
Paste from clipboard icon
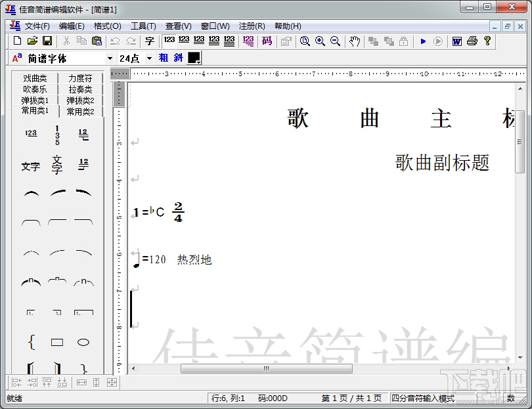pyautogui.click(x=97, y=41)
